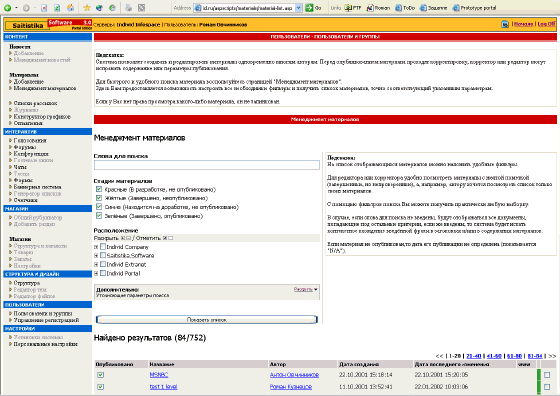The height and width of the screenshot is (396, 560).
Task: Toggle Зелёные stage checkbox
Action: pyautogui.click(x=99, y=216)
